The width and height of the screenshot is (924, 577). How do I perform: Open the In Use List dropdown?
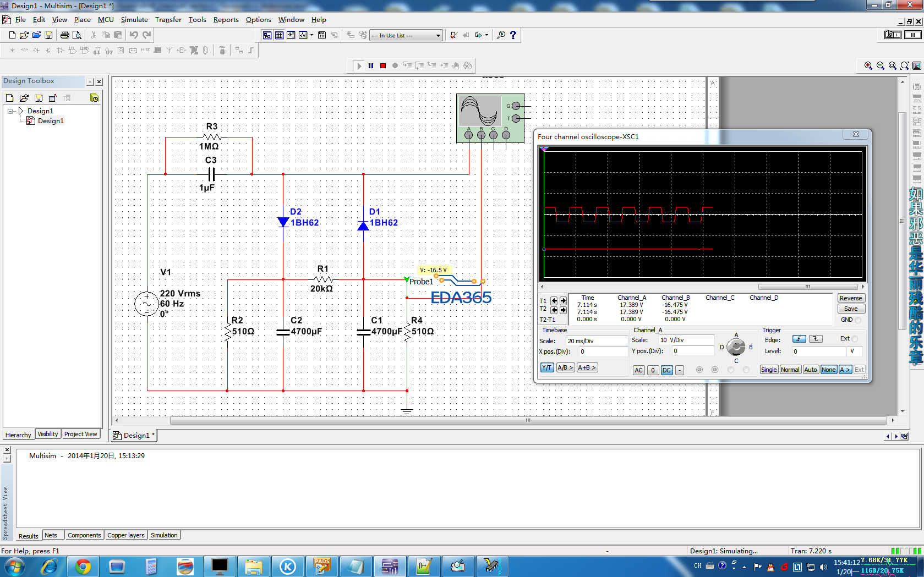tap(438, 36)
